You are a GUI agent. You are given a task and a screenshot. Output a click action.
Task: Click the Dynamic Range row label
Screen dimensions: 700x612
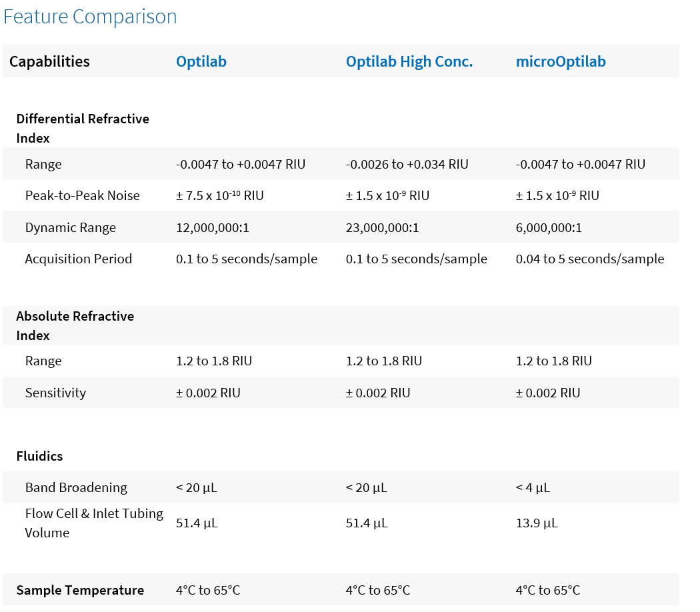[x=71, y=227]
